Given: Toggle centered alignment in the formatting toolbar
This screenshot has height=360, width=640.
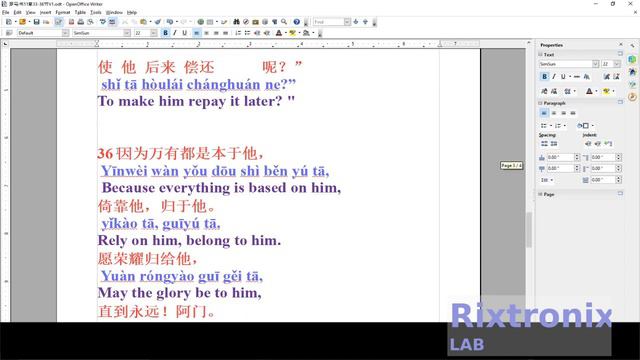Looking at the screenshot, I should 206,33.
